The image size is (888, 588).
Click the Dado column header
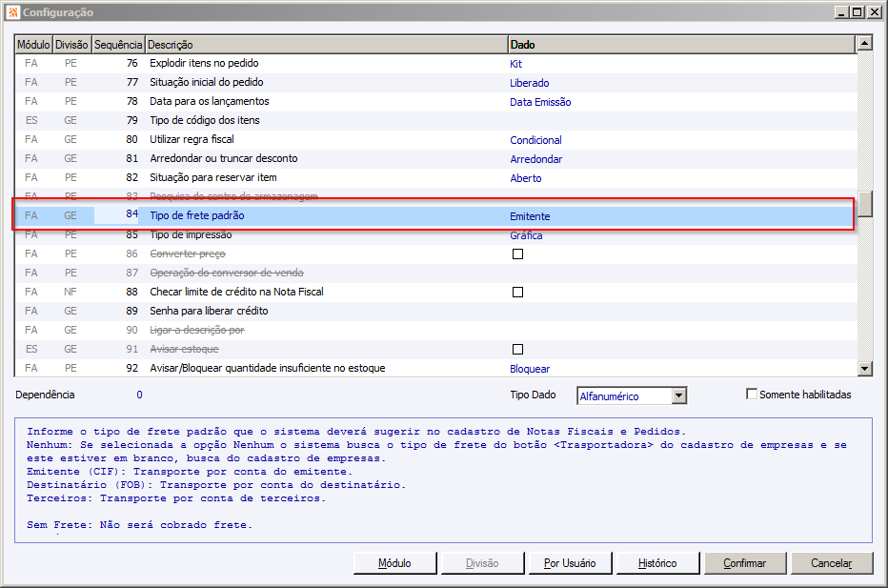[x=681, y=44]
